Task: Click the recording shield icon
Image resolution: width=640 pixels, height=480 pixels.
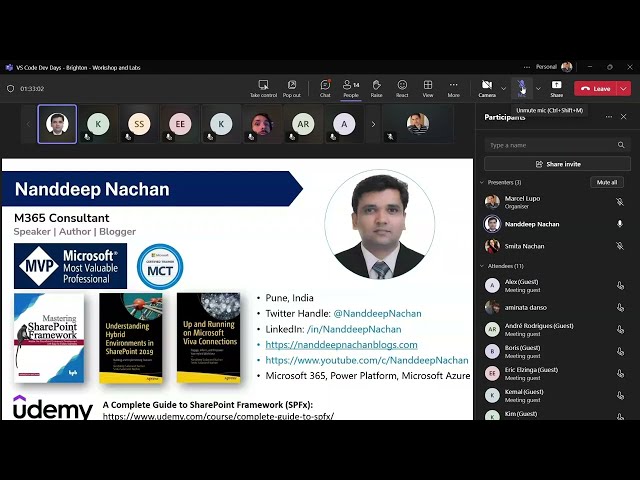Action: pyautogui.click(x=11, y=89)
